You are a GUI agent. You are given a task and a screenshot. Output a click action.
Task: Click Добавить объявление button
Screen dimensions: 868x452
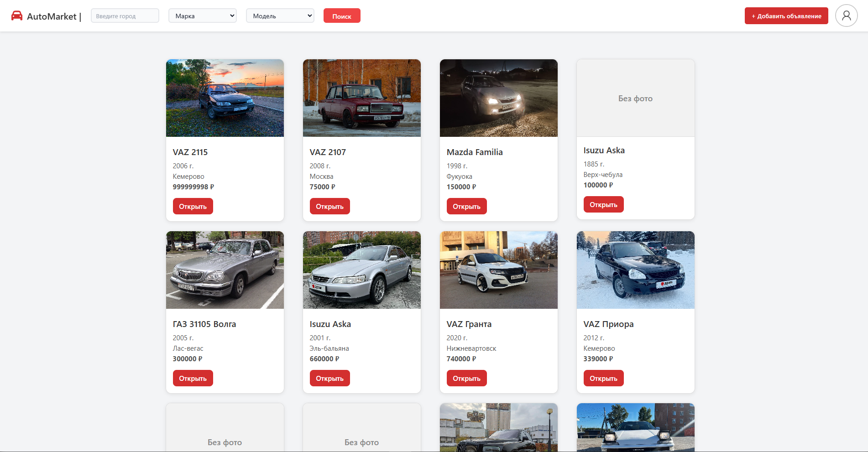(x=786, y=16)
